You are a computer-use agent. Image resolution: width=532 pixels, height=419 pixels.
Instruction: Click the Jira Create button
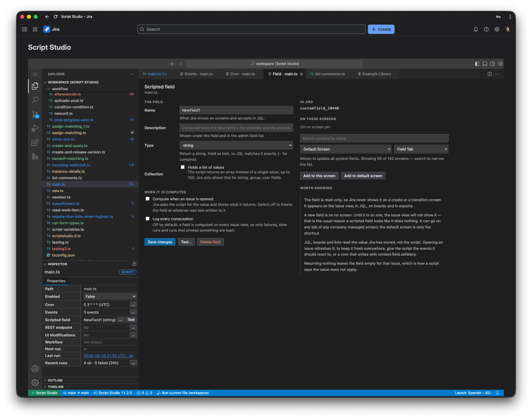click(x=381, y=29)
